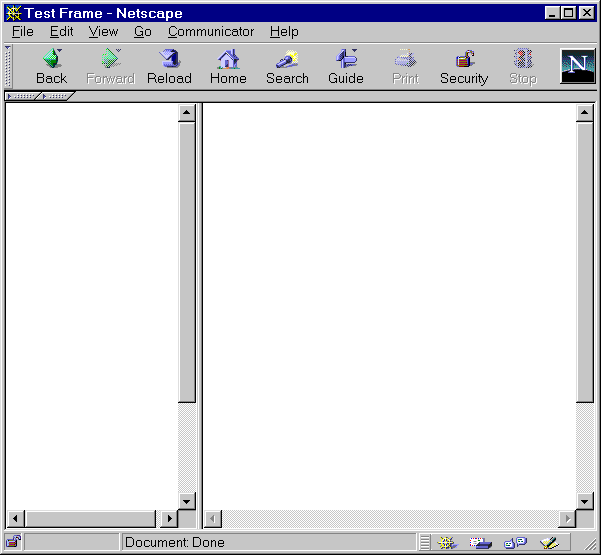Reload the current page
Viewport: 601px width, 555px height.
(169, 67)
